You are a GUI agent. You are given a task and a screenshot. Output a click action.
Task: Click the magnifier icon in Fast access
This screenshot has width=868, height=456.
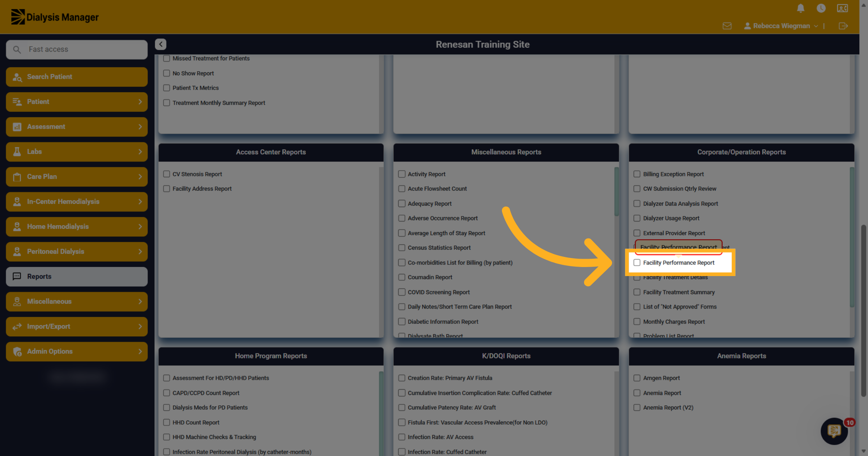pyautogui.click(x=17, y=50)
